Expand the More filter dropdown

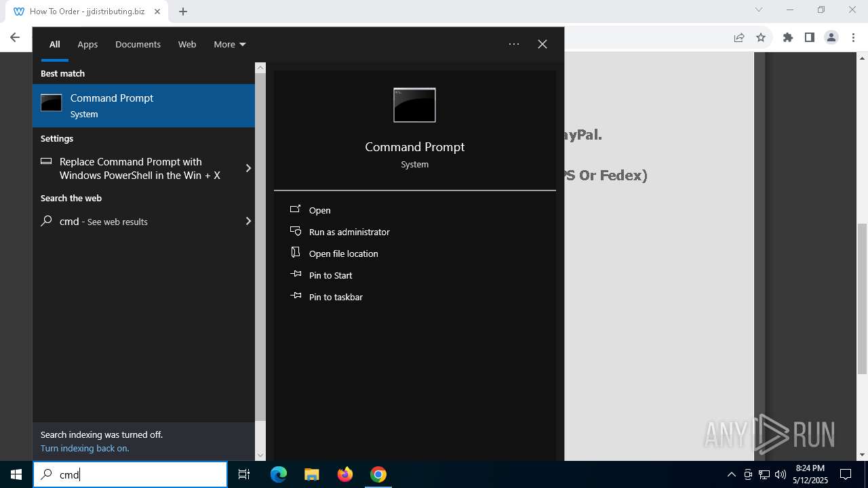[x=229, y=44]
